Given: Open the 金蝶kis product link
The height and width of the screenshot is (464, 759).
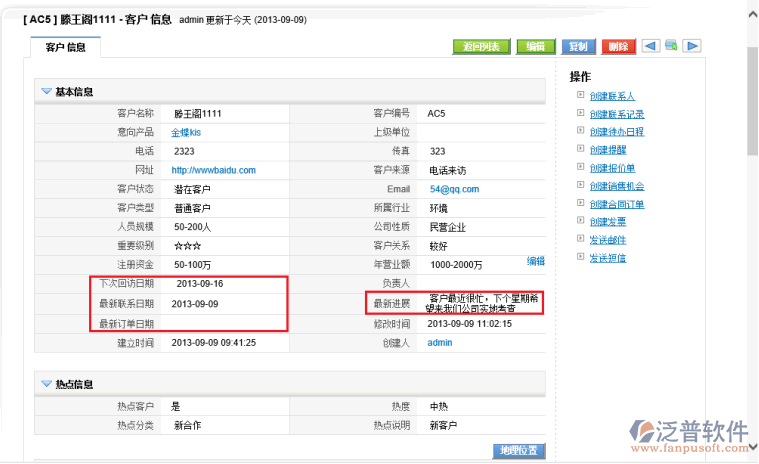Looking at the screenshot, I should tap(187, 132).
